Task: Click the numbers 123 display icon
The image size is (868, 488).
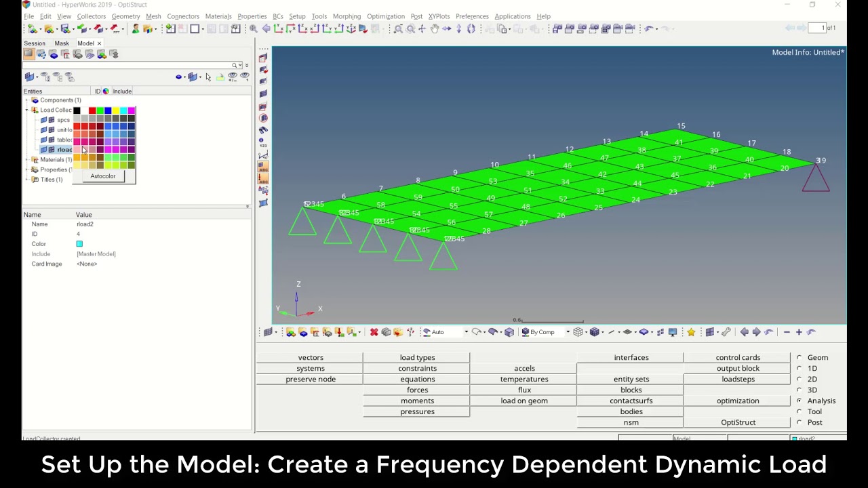Action: [263, 142]
